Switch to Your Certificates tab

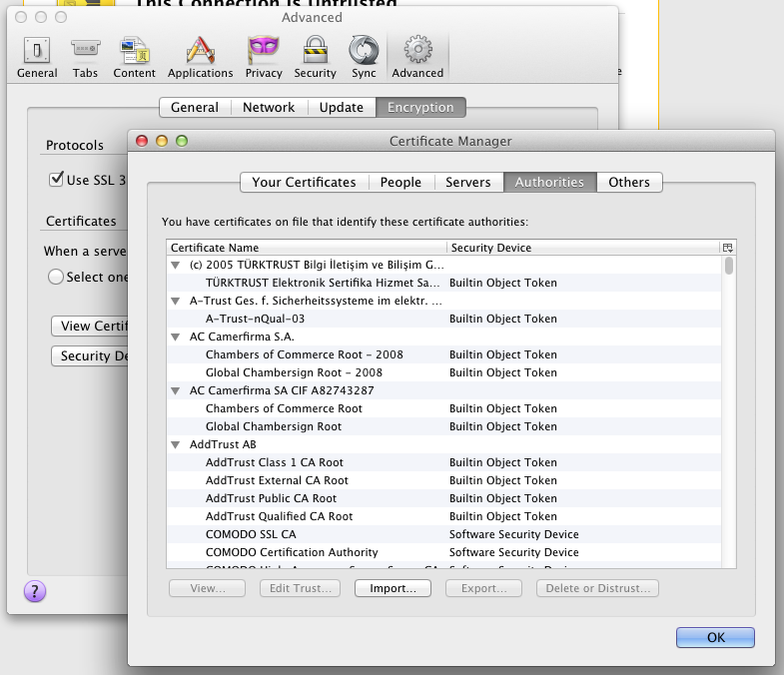(304, 182)
